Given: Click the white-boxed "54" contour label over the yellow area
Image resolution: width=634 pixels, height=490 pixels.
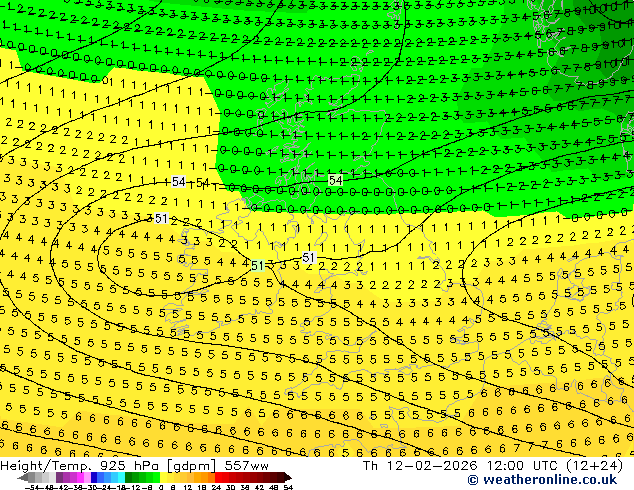Looking at the screenshot, I should tap(179, 182).
